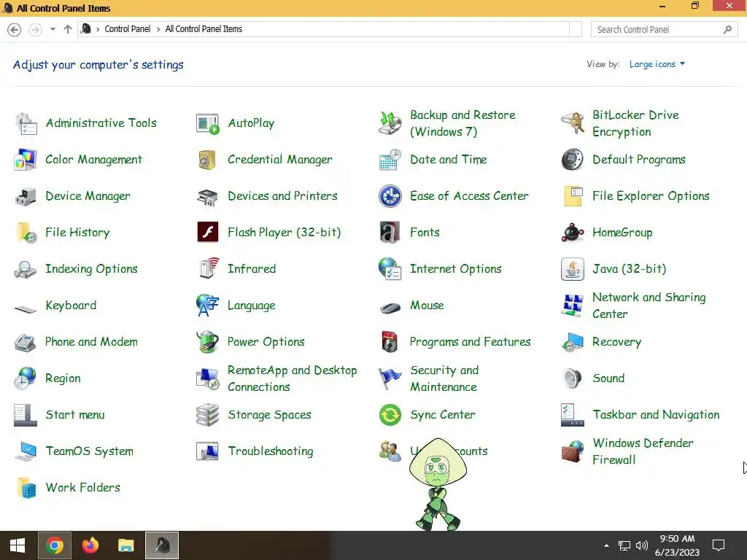Click the Flash Player (32-bit) icon
The height and width of the screenshot is (560, 747).
pos(208,233)
